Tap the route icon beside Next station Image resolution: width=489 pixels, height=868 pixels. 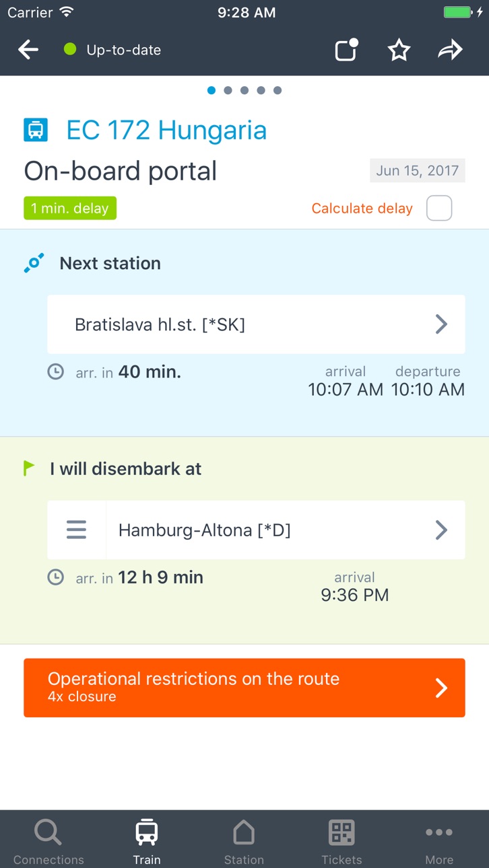coord(34,263)
